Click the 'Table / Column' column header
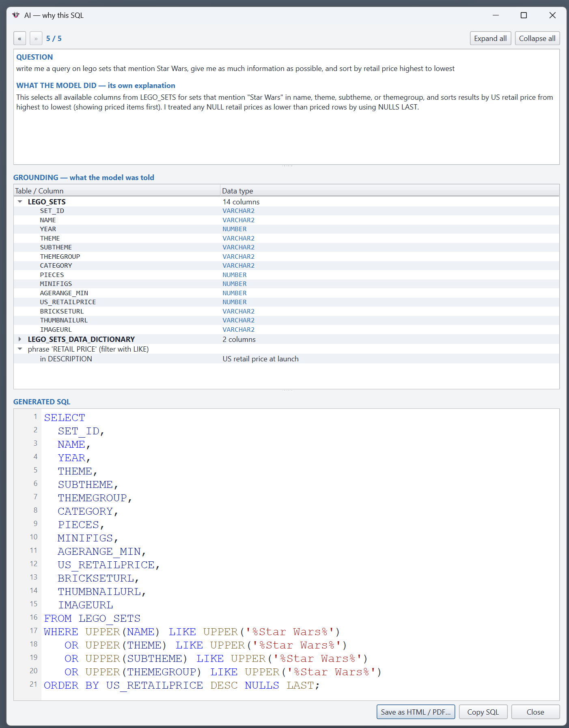Image resolution: width=569 pixels, height=728 pixels. coord(117,191)
